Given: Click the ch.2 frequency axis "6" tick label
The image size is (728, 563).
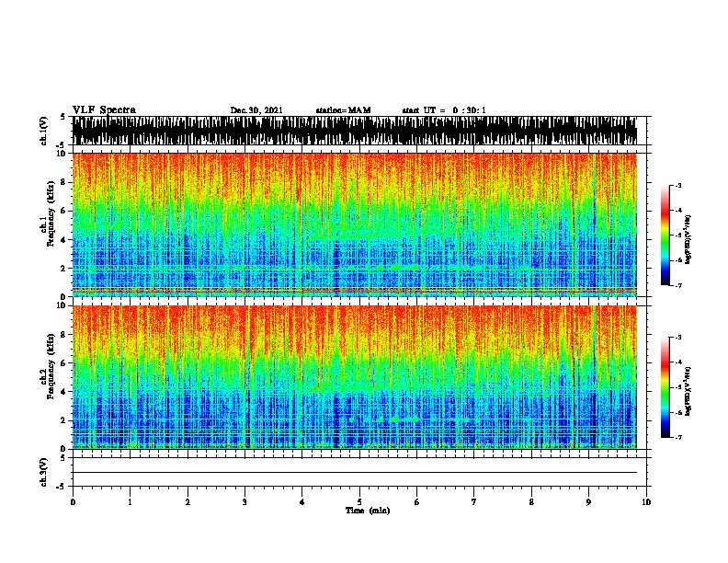Looking at the screenshot, I should pyautogui.click(x=63, y=362).
